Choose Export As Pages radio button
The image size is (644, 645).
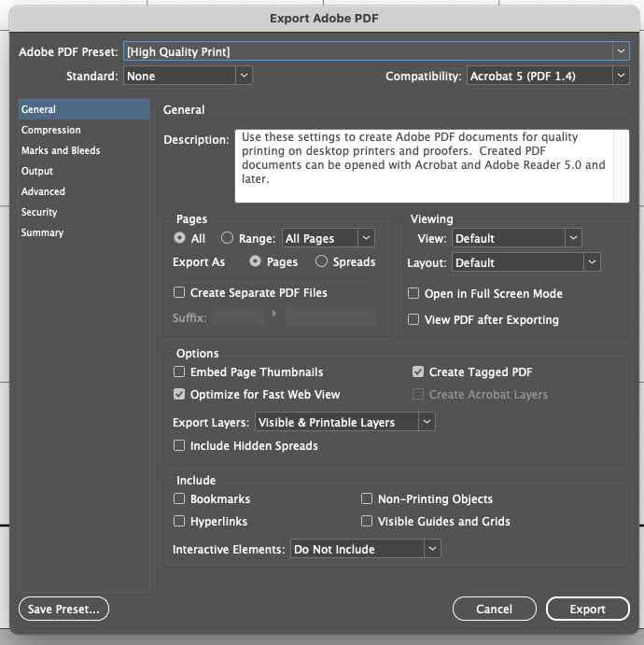[x=256, y=261]
